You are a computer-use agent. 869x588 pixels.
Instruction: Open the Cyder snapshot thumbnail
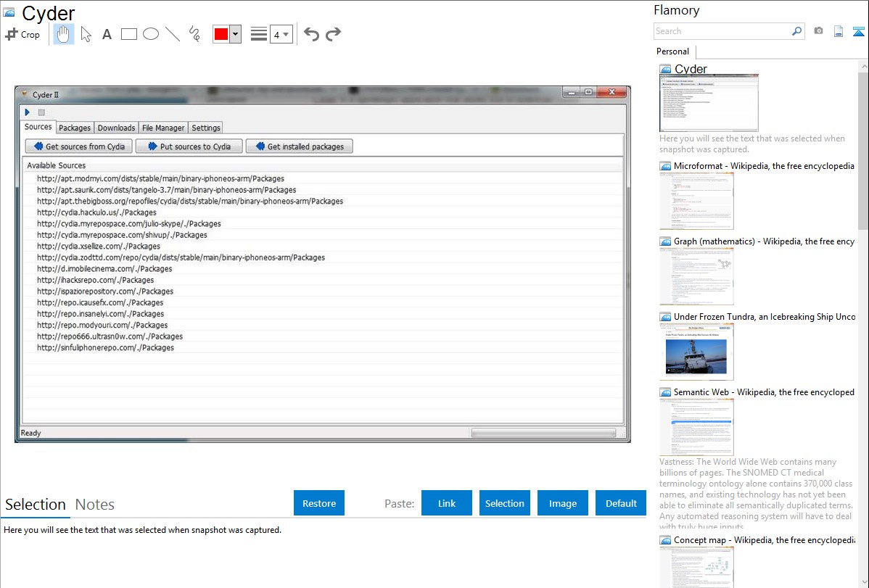pyautogui.click(x=709, y=103)
